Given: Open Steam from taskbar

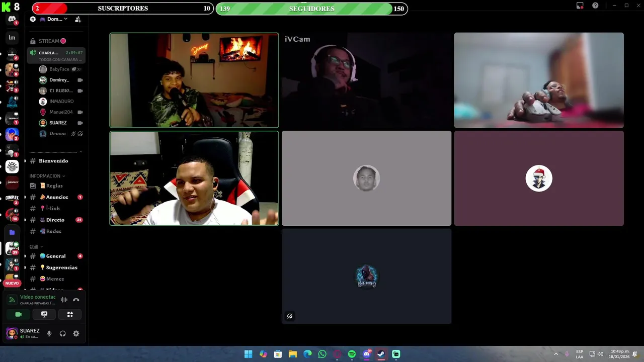Looking at the screenshot, I should (381, 354).
